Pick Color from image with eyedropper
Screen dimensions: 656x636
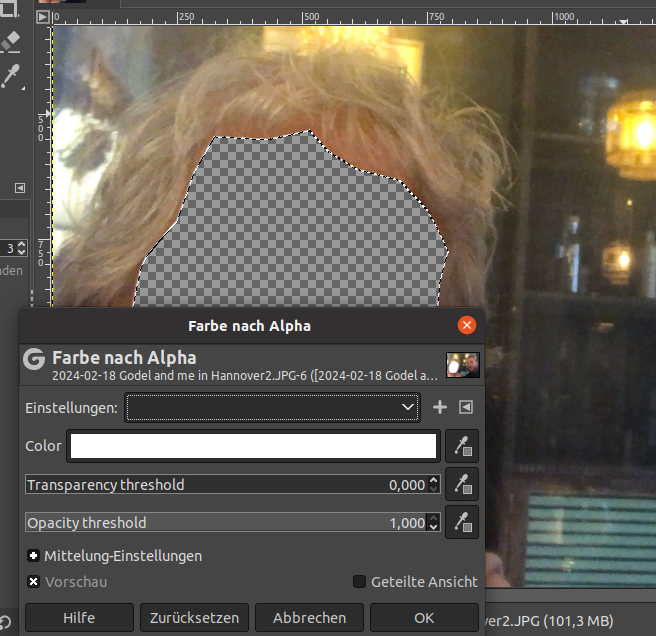[x=462, y=446]
